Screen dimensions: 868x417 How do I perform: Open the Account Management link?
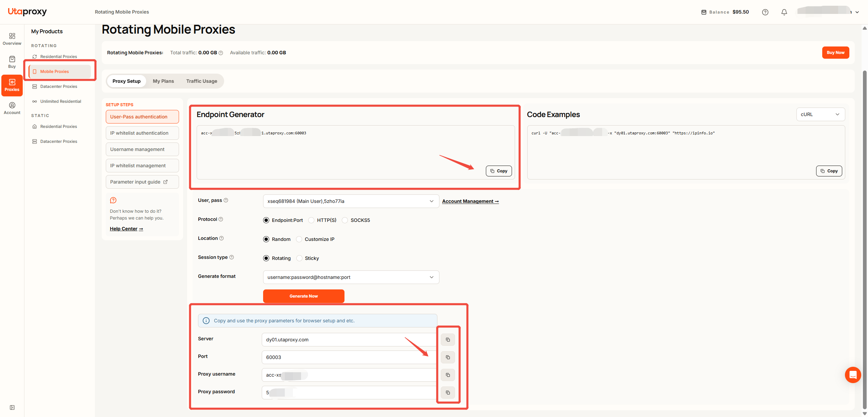pos(470,201)
